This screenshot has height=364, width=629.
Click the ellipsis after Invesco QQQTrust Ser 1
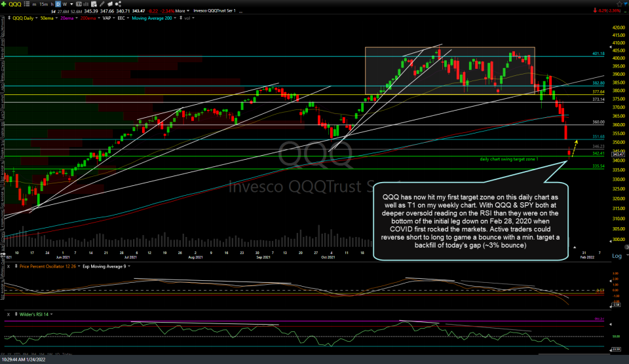pos(240,12)
